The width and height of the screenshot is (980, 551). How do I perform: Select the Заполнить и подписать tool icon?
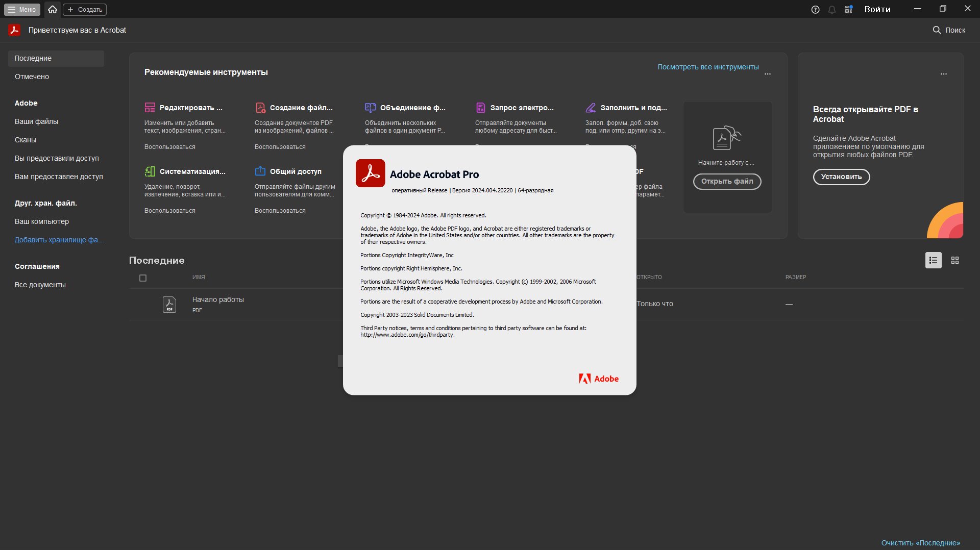tap(591, 108)
